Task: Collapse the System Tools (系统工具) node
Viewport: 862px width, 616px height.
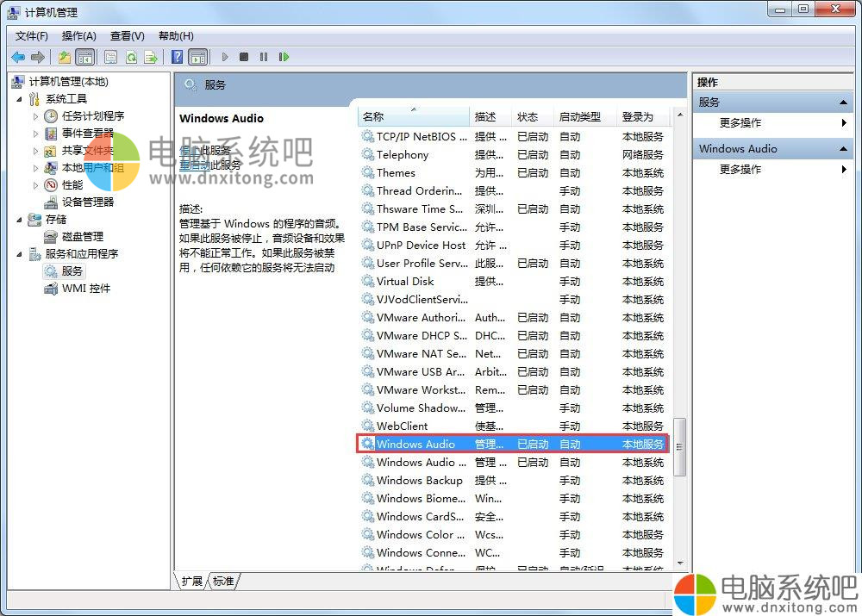Action: point(19,99)
